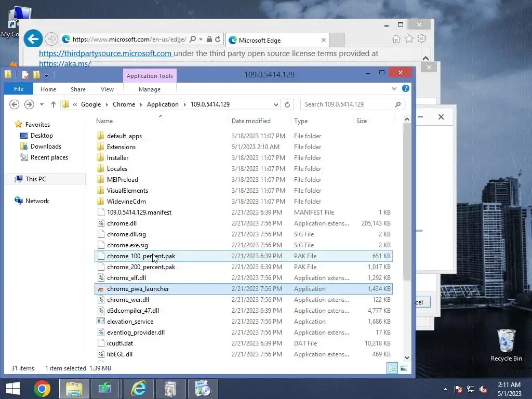Open recent locations dropdown arrow
The image size is (532, 399).
[x=42, y=104]
